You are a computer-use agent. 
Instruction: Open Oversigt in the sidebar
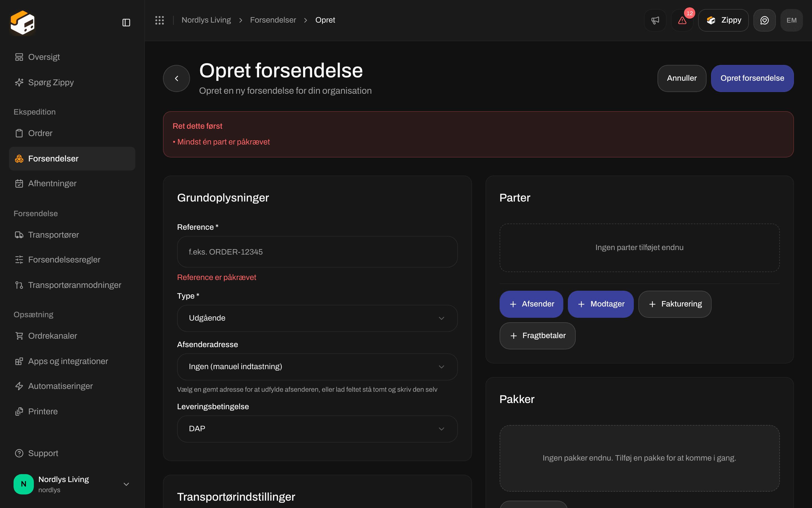point(72,57)
